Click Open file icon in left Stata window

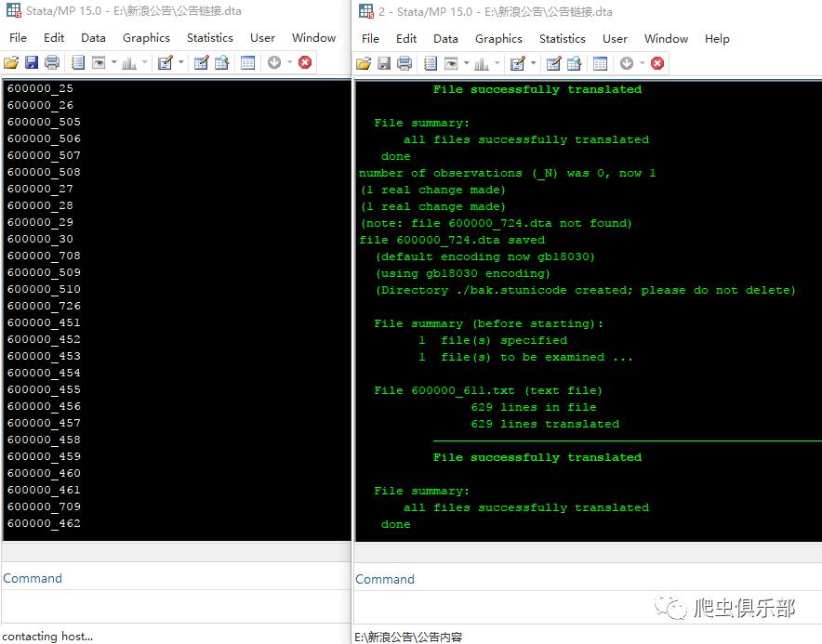11,63
